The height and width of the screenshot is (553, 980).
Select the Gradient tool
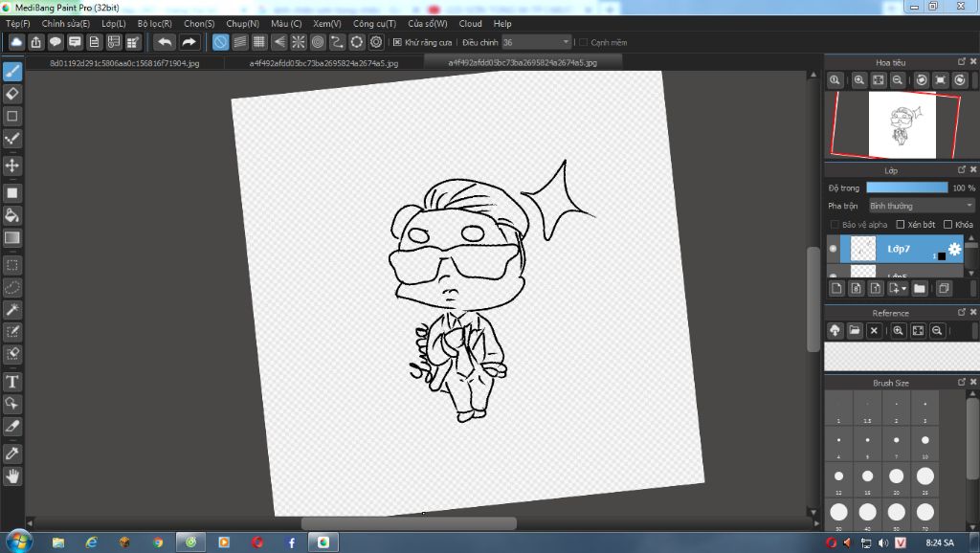[x=11, y=238]
